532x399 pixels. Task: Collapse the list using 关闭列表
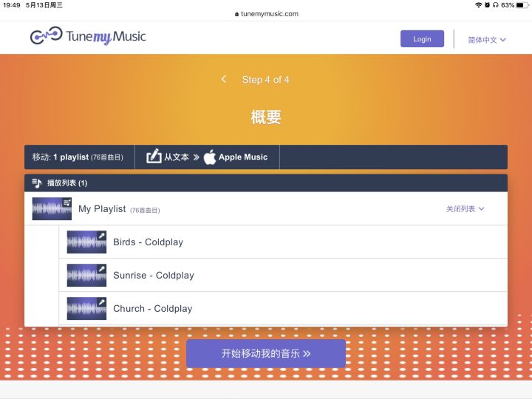coord(465,209)
